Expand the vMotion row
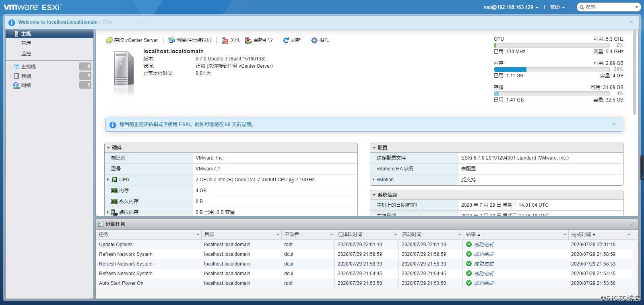 coord(374,180)
